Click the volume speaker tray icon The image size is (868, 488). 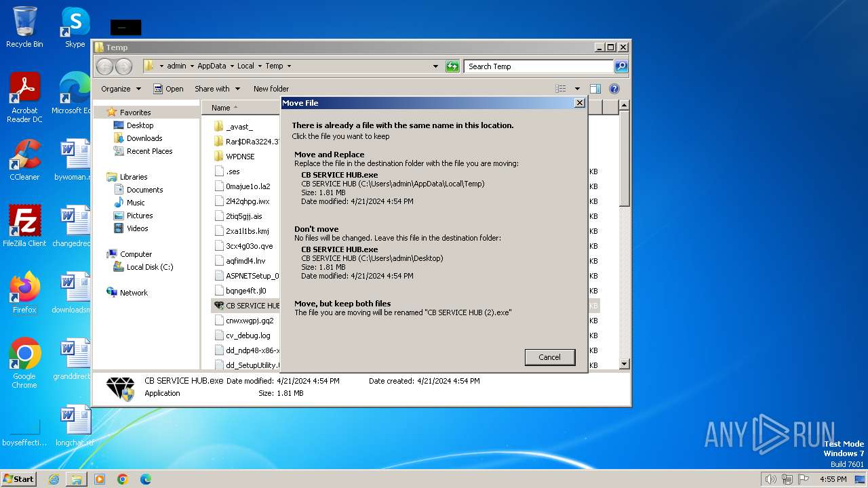770,479
